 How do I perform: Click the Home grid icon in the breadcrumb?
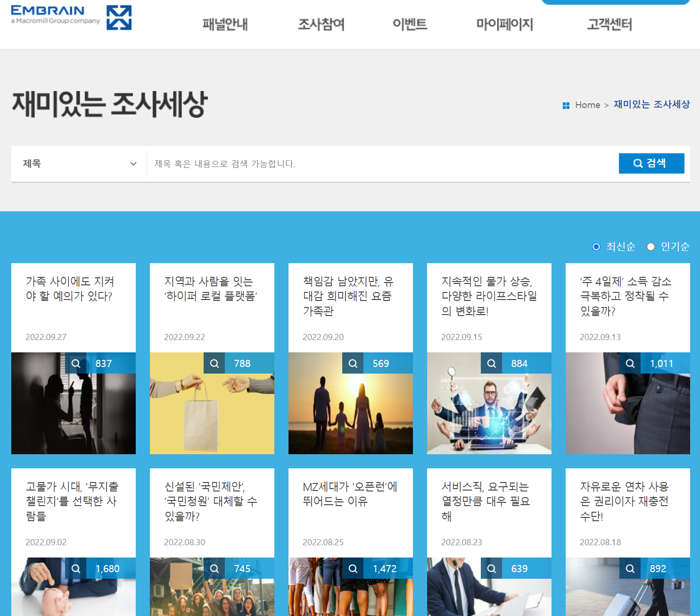pos(566,105)
